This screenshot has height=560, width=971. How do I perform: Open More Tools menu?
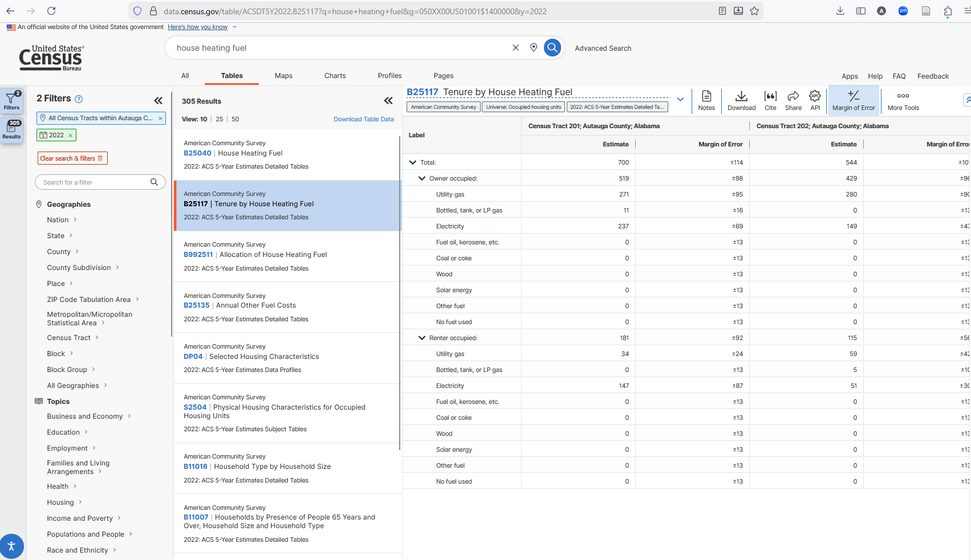[x=903, y=100]
